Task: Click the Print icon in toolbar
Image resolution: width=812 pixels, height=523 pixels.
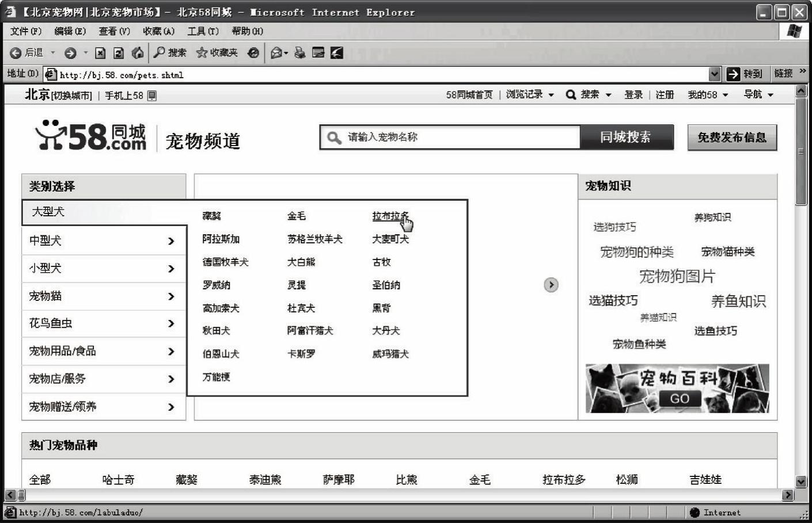Action: coord(300,53)
